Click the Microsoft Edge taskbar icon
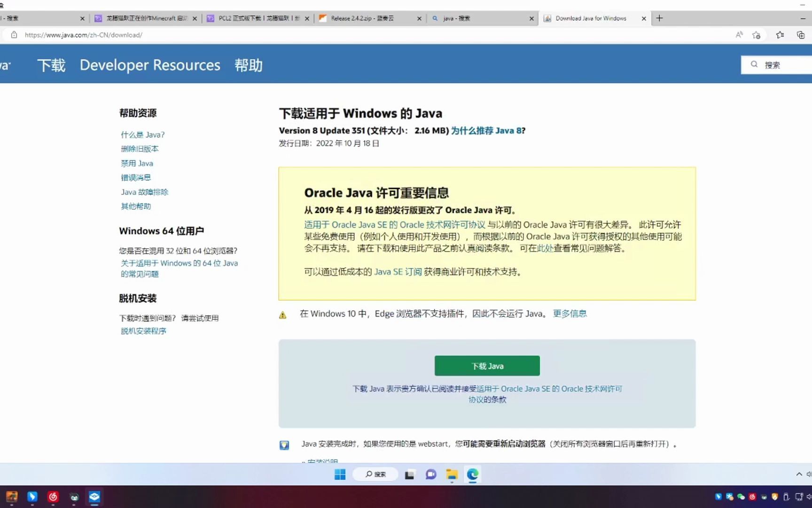The image size is (812, 508). 473,475
